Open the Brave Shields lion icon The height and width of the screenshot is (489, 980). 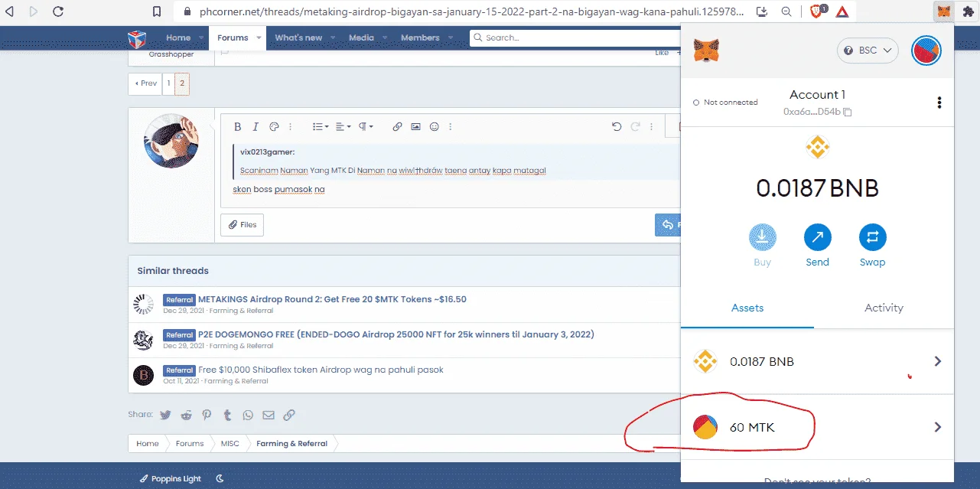816,11
